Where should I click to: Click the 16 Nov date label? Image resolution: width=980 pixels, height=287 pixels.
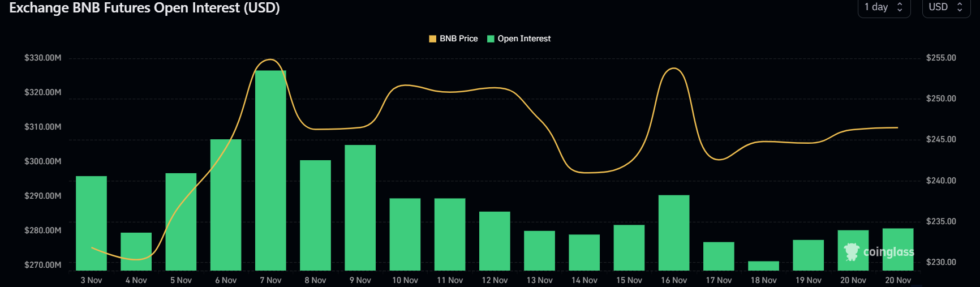[x=674, y=280]
